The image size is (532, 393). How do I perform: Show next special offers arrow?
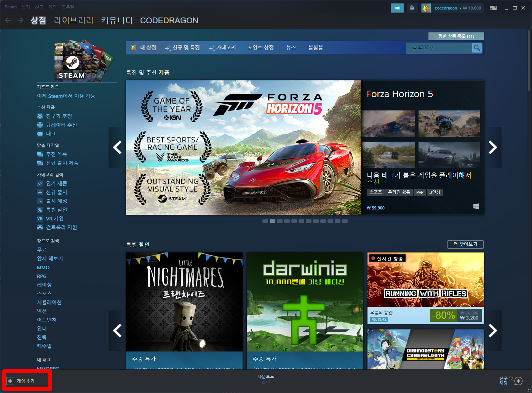coord(493,331)
